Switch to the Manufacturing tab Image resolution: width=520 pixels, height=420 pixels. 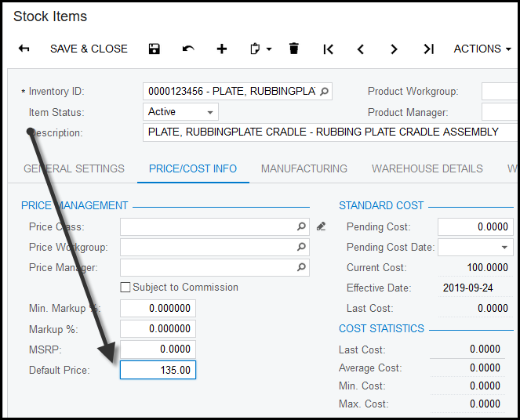pos(304,168)
